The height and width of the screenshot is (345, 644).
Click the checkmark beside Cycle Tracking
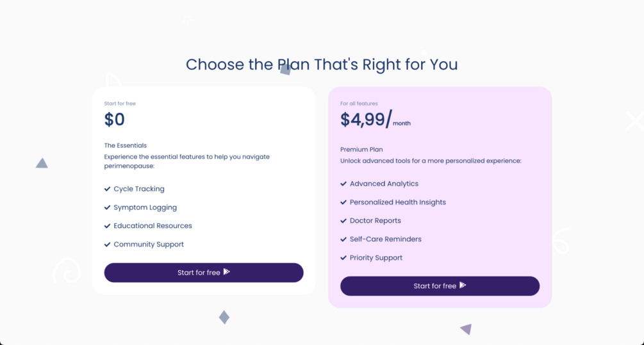pyautogui.click(x=107, y=189)
